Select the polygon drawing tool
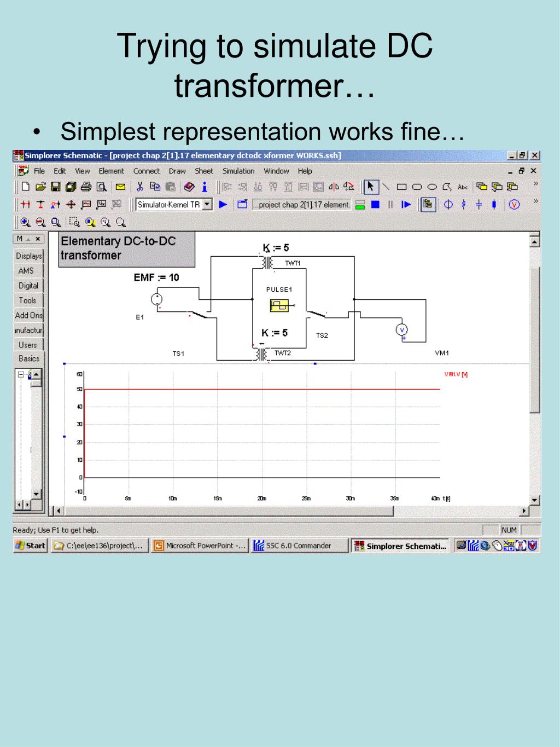This screenshot has width=560, height=747. coord(447,187)
